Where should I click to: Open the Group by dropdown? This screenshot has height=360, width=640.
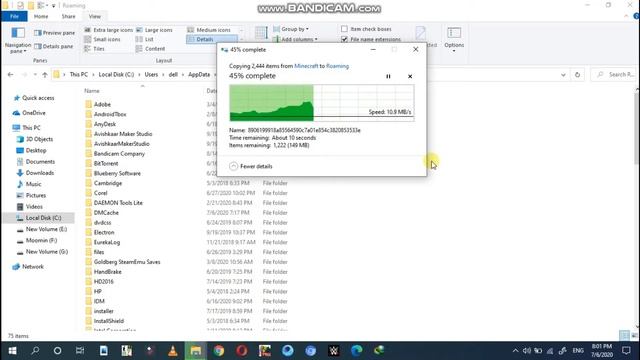(291, 29)
